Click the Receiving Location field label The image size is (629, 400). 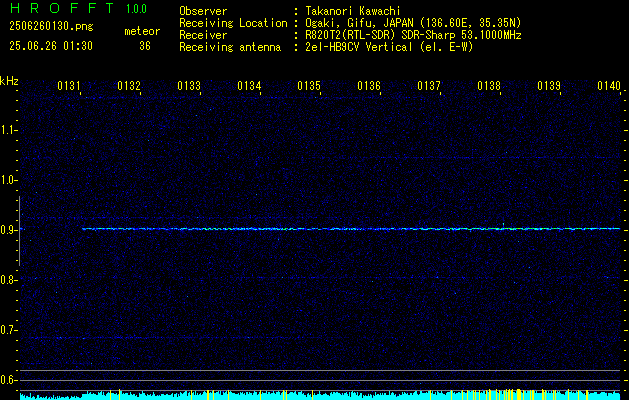[x=233, y=23]
